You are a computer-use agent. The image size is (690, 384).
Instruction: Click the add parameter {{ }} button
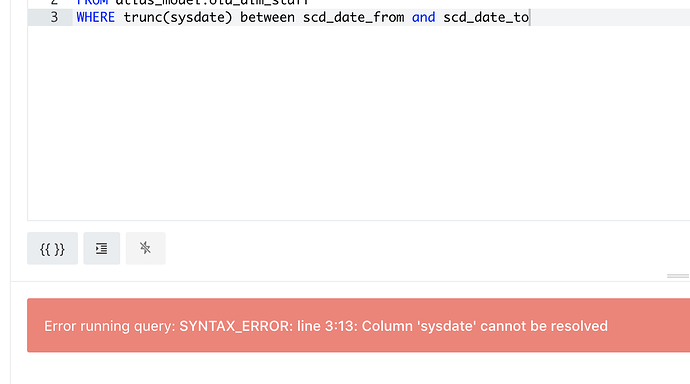[x=52, y=249]
